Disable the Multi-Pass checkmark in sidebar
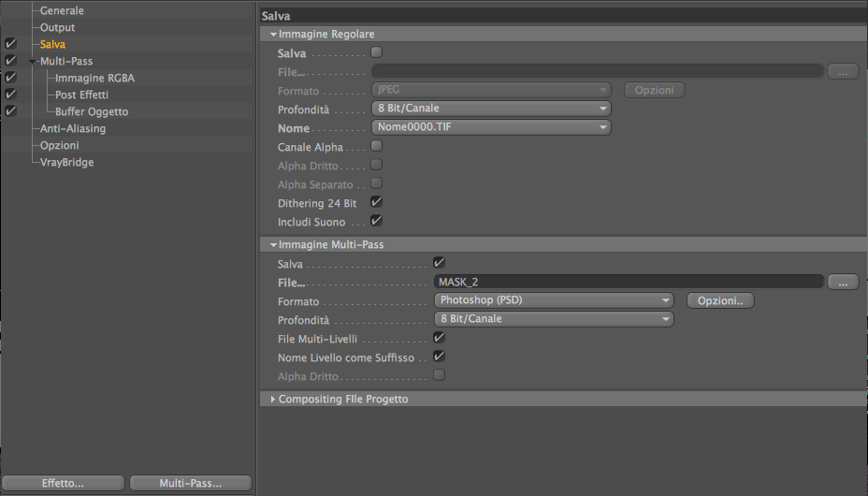This screenshot has width=868, height=496. click(x=10, y=60)
